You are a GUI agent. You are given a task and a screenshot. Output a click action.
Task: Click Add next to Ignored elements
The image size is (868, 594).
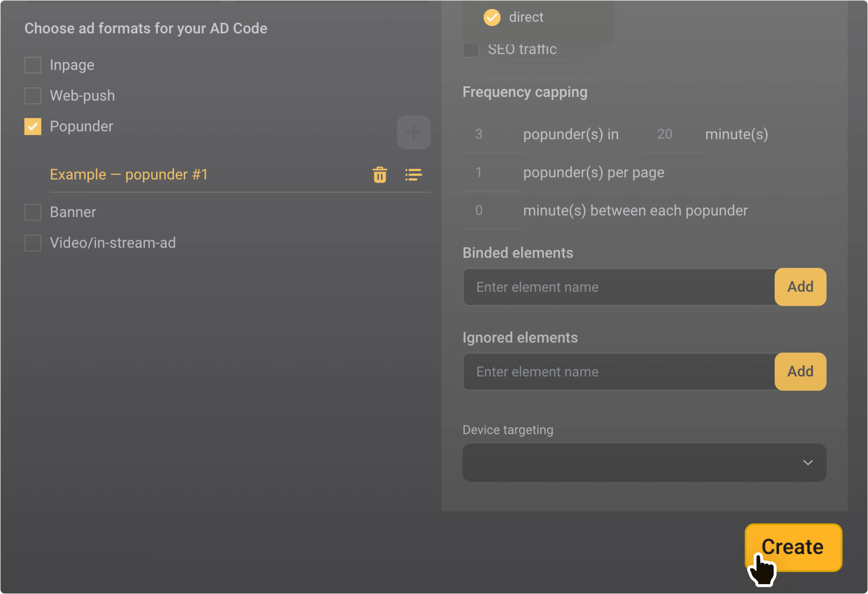tap(800, 372)
